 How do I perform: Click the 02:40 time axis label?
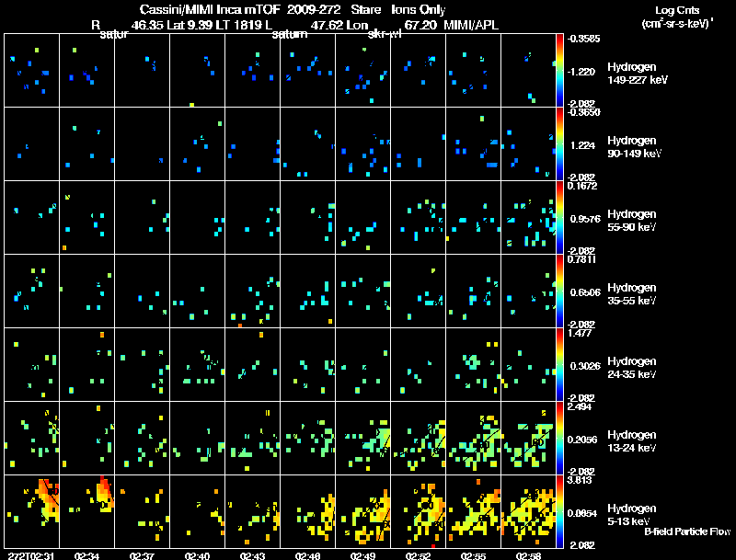pyautogui.click(x=197, y=556)
